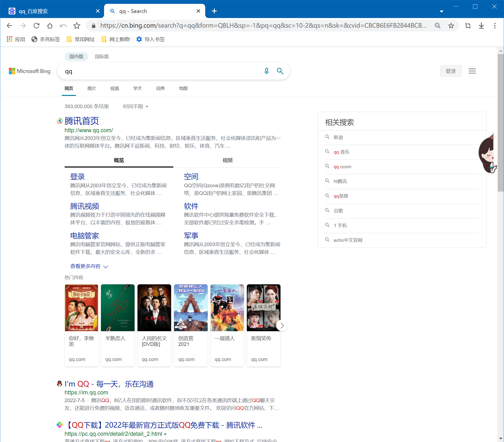Click the microphone voice search icon
504x442 pixels.
click(x=267, y=71)
